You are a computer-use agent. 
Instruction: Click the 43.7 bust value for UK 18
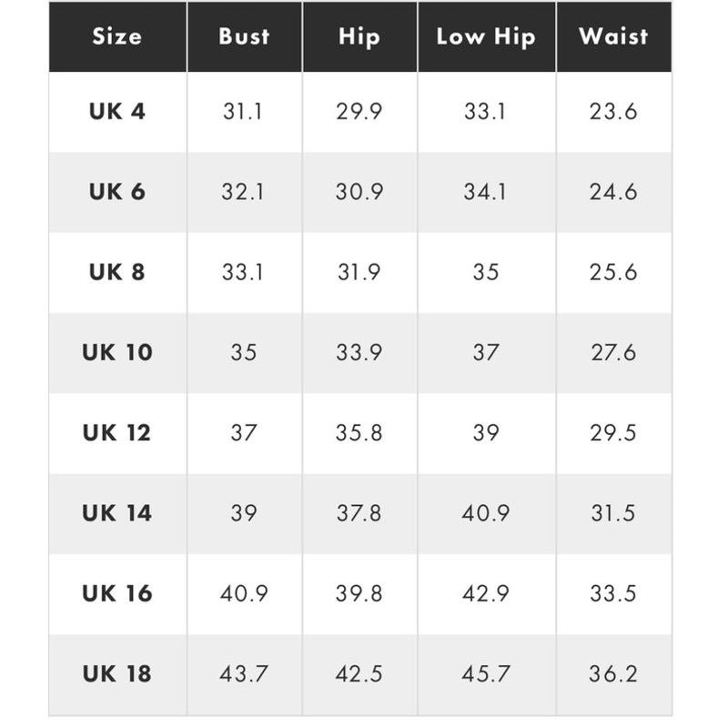click(x=244, y=673)
